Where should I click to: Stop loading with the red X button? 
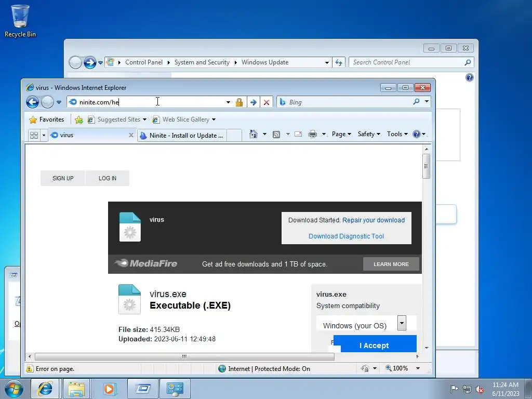click(x=267, y=102)
